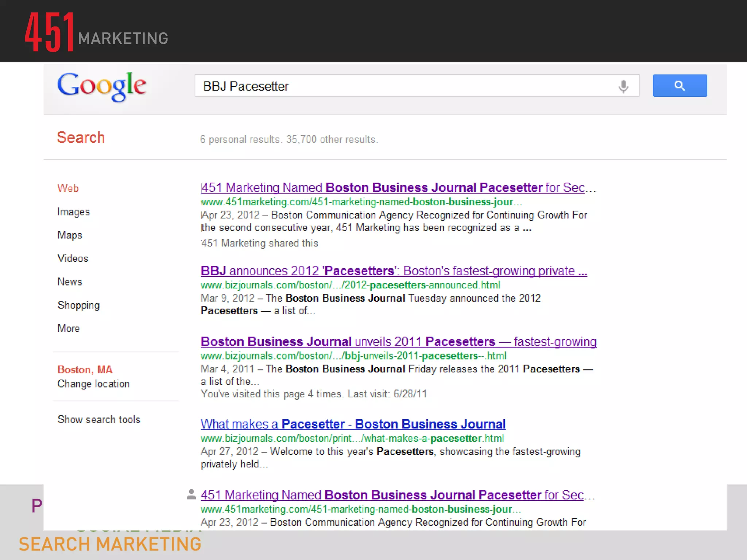Click the person icon beside last result
The image size is (747, 560).
191,494
